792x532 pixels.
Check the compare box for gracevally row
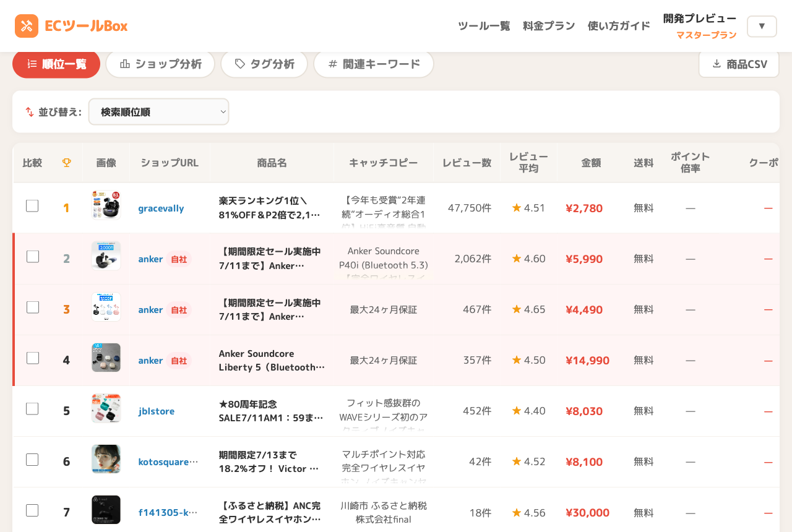(32, 206)
